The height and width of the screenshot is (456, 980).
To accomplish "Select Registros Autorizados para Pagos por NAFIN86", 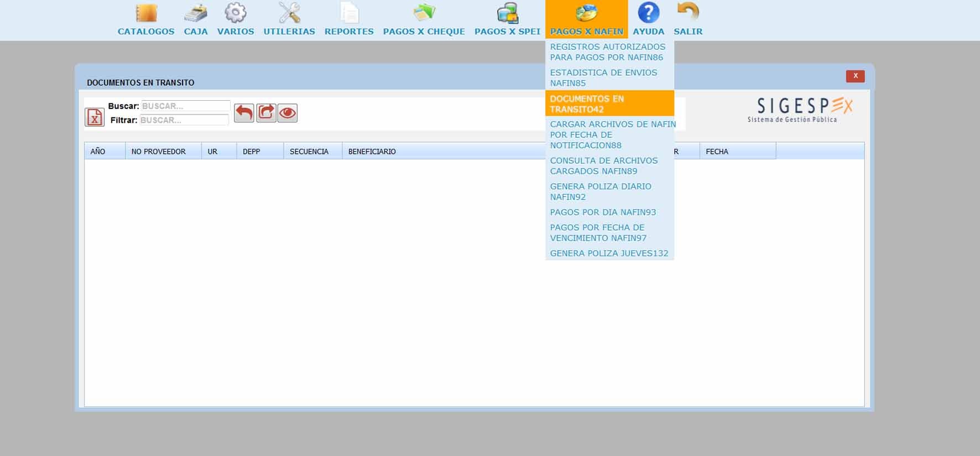I will click(x=609, y=52).
